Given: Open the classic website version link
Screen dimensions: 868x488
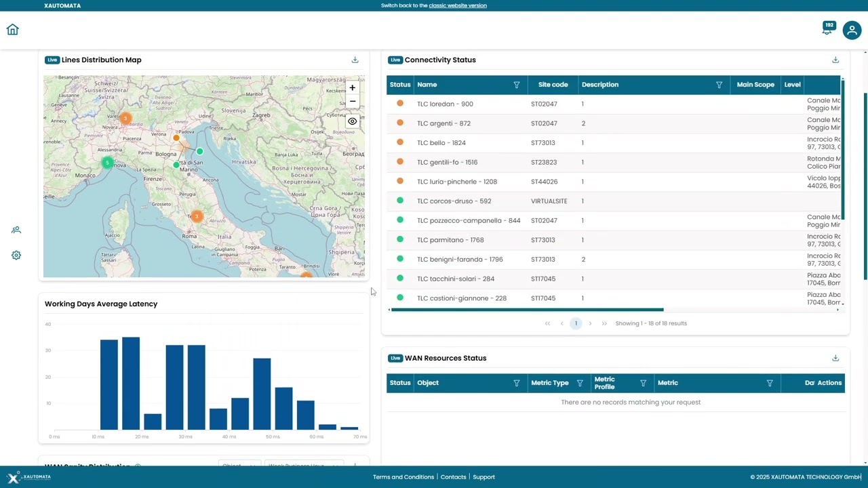Looking at the screenshot, I should (x=458, y=5).
